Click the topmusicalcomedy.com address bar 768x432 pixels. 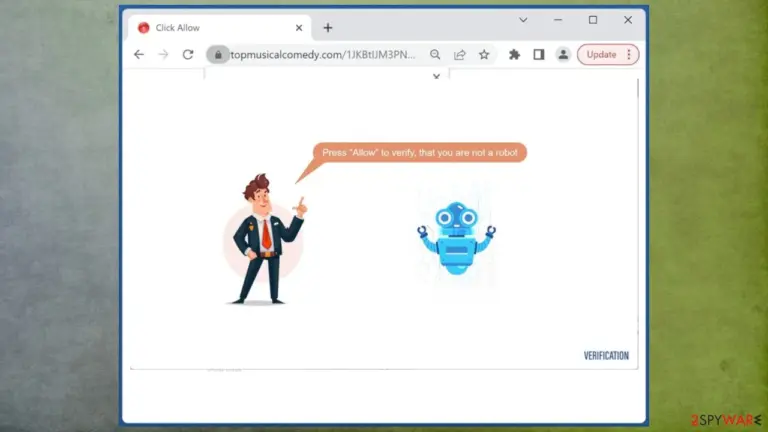323,54
